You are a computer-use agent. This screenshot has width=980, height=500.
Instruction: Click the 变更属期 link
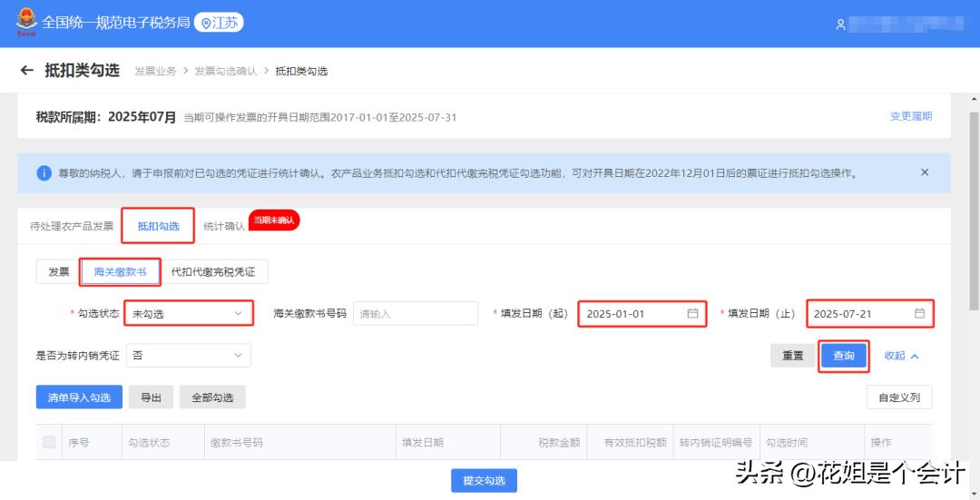point(911,116)
